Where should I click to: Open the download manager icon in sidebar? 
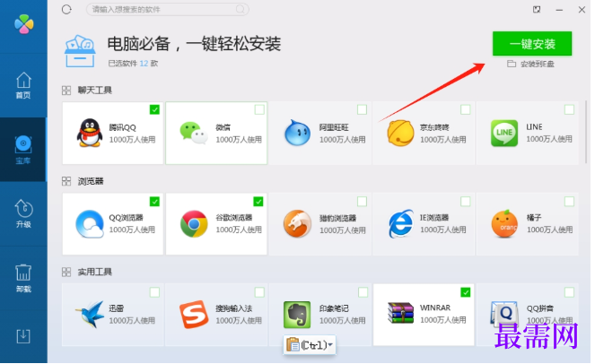coord(23,336)
